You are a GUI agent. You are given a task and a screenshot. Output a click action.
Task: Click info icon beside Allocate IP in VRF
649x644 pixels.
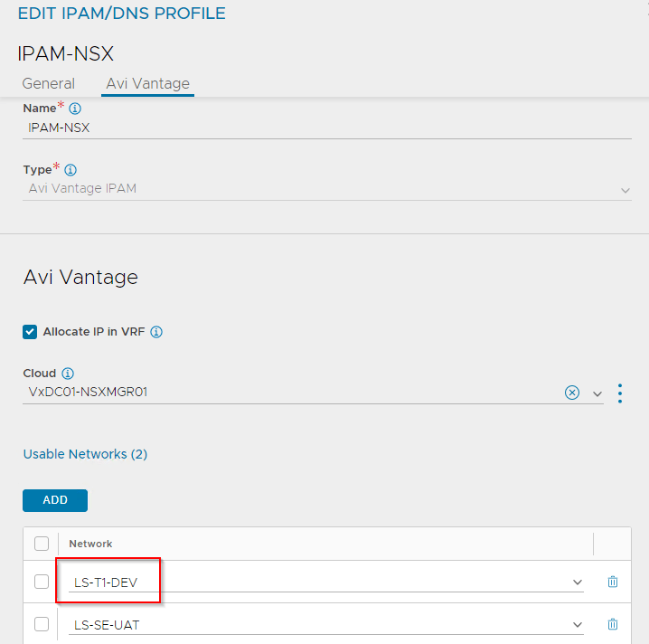tap(156, 332)
